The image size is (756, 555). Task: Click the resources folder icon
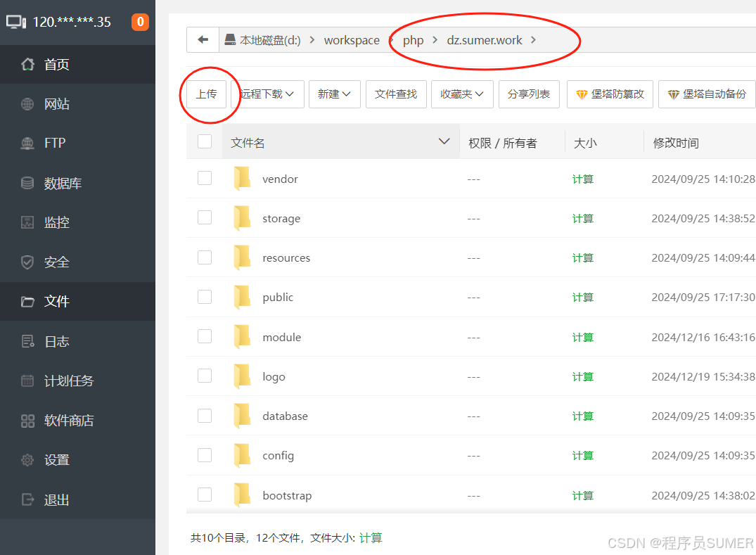click(242, 258)
